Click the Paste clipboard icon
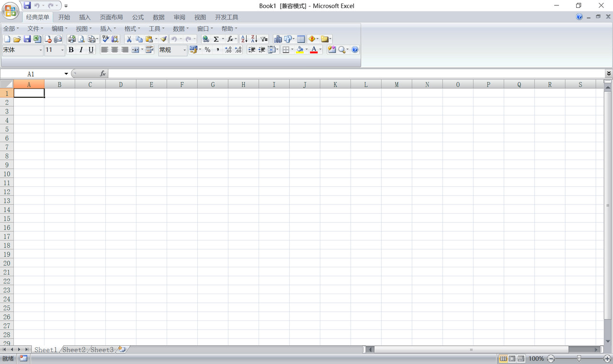613x364 pixels. pyautogui.click(x=149, y=39)
